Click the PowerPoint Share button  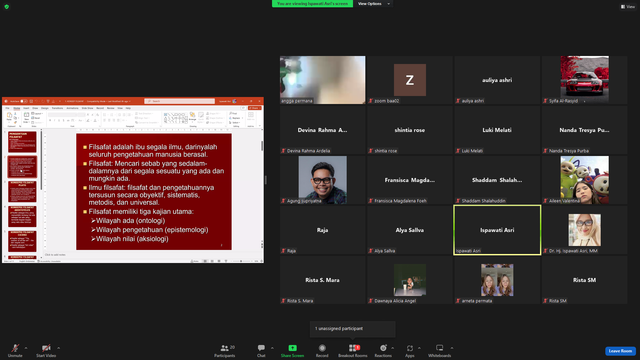tap(255, 108)
